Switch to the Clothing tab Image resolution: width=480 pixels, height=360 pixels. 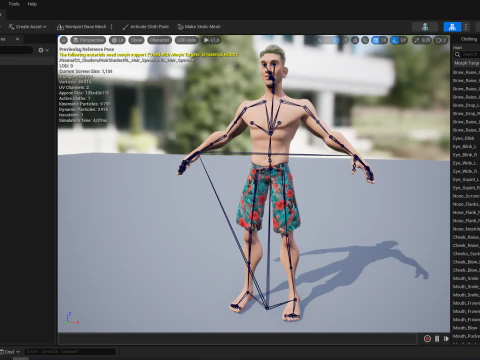pos(469,39)
